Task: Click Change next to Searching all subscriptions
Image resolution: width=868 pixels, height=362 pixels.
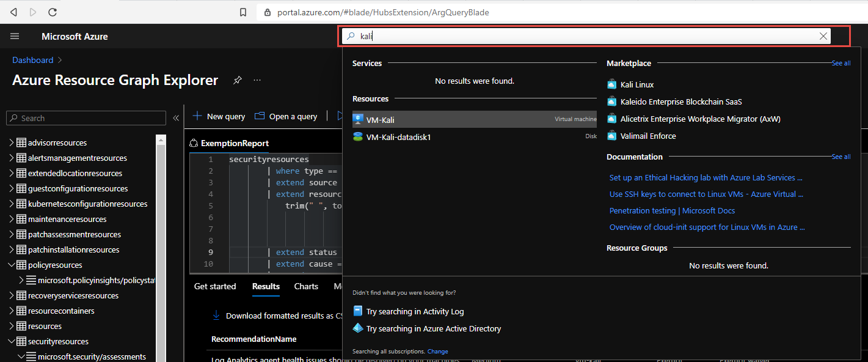Action: [437, 352]
